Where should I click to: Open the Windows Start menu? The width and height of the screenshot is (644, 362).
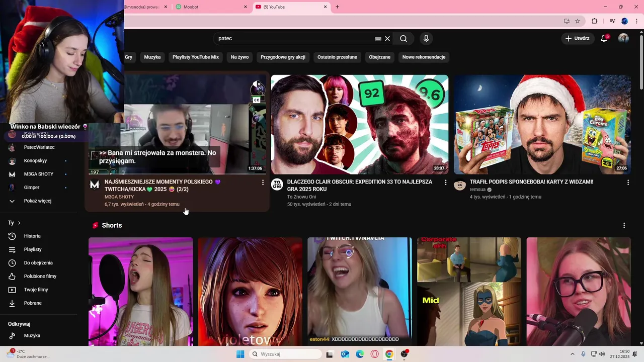tap(240, 354)
